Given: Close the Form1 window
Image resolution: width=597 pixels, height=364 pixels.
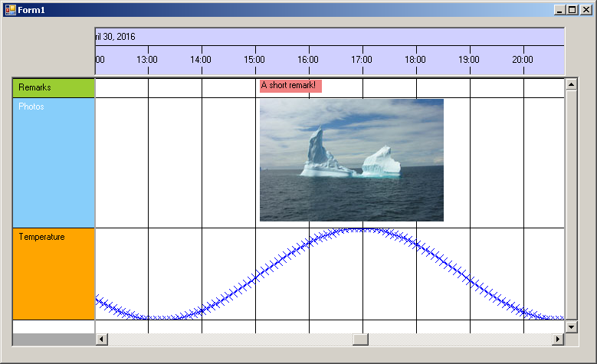Looking at the screenshot, I should pos(586,9).
